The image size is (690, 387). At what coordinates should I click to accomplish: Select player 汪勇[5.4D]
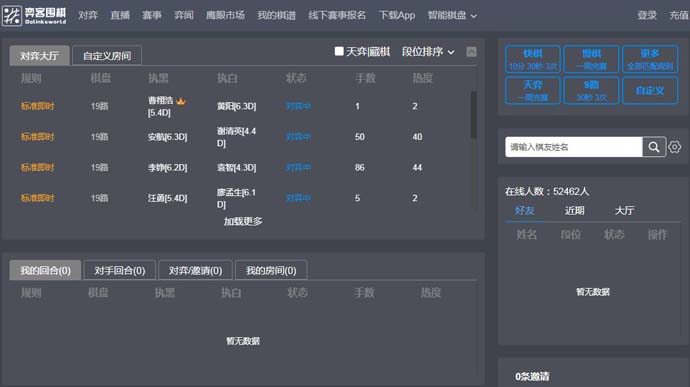(167, 198)
